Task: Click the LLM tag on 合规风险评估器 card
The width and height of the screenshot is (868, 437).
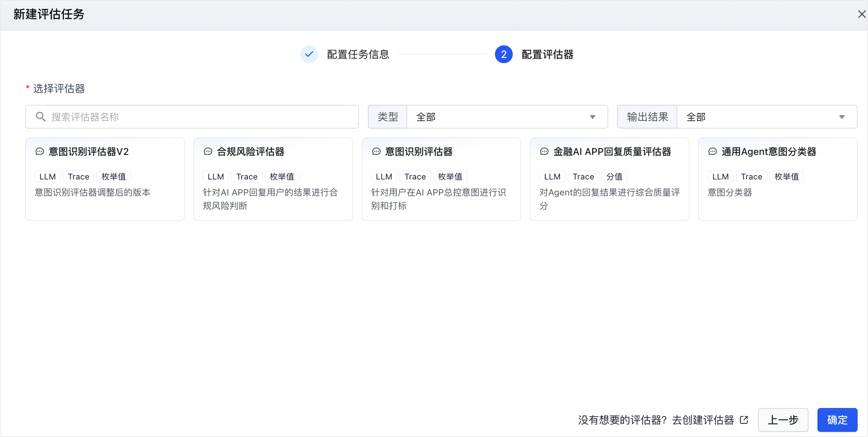Action: tap(216, 177)
